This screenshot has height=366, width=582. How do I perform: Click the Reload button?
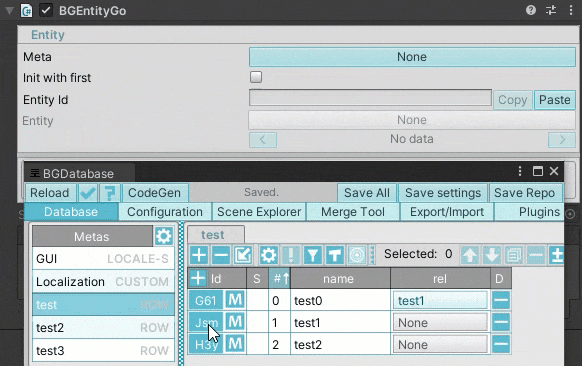[x=50, y=193]
